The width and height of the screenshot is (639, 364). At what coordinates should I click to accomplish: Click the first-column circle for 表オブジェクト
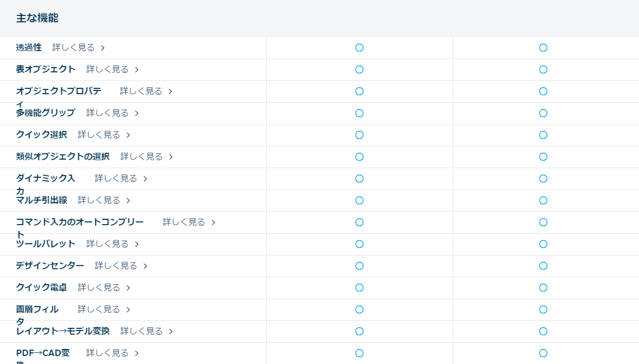pos(359,70)
